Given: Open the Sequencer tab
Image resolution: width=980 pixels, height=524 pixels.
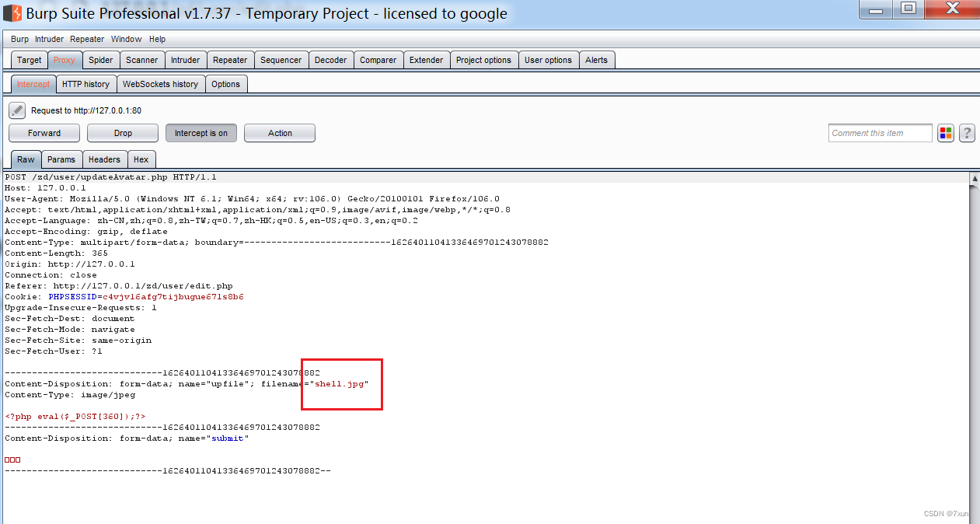Looking at the screenshot, I should (x=281, y=60).
